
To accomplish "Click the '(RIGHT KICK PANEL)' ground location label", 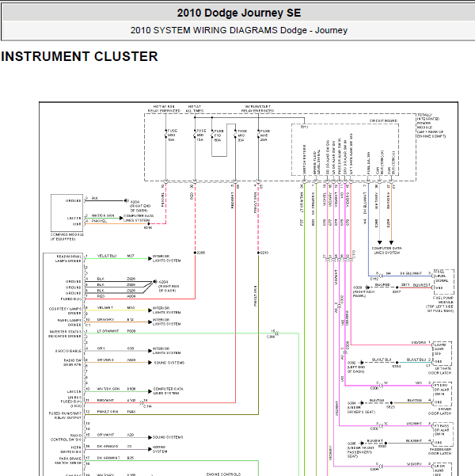I will click(x=363, y=294).
